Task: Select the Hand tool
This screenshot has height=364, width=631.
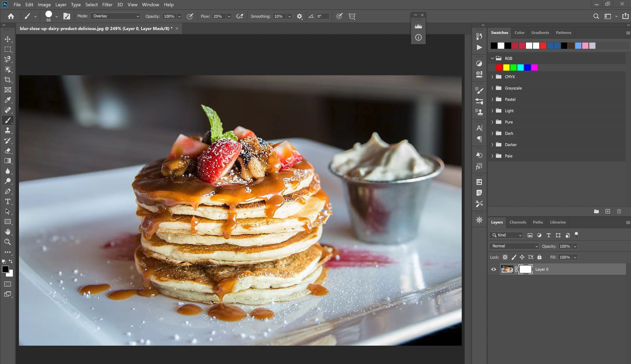Action: (7, 232)
